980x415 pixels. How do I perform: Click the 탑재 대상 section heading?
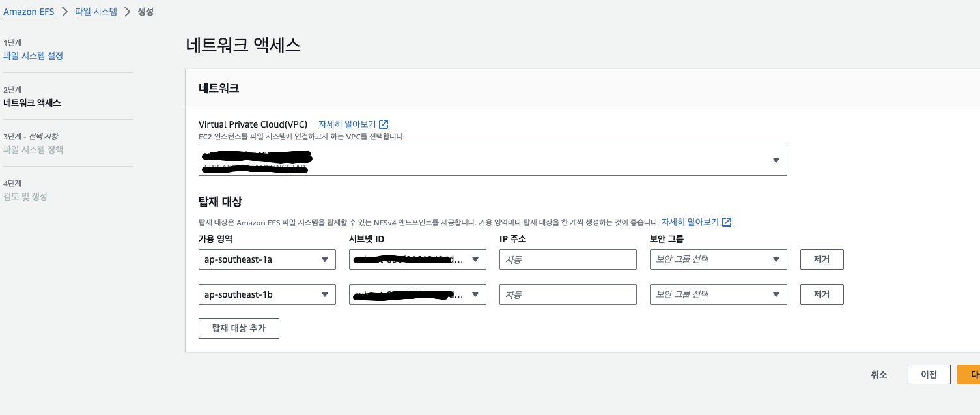pos(221,201)
